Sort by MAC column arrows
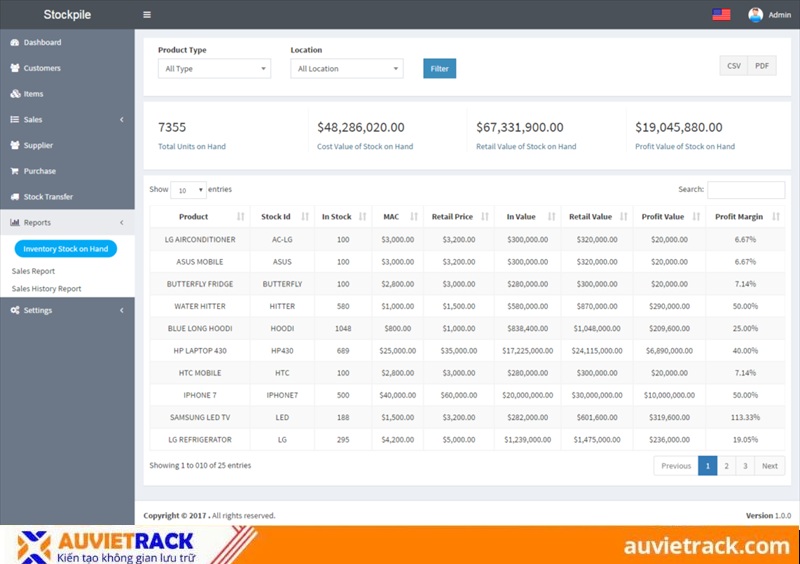The width and height of the screenshot is (800, 564). 414,217
